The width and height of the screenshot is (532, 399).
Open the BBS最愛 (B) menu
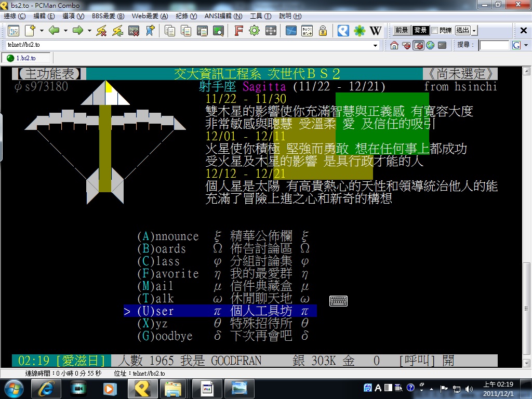108,16
